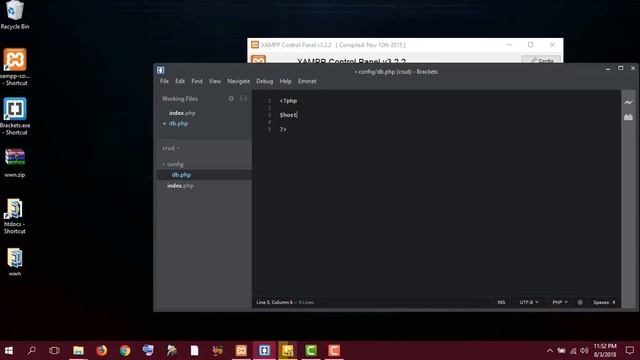
Task: Open the Debug menu in Brackets
Action: pos(264,81)
